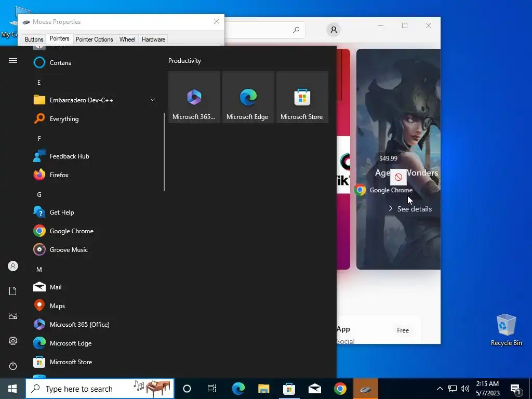Click the Windows Start button
Image resolution: width=532 pixels, height=399 pixels.
point(12,389)
